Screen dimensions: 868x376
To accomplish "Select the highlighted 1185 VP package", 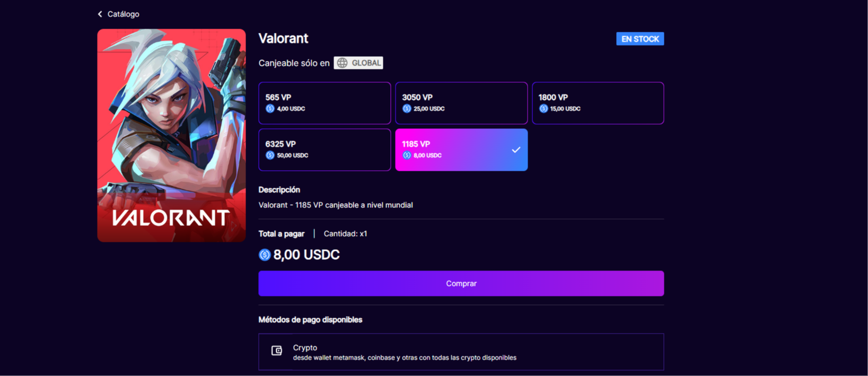I will coord(461,150).
